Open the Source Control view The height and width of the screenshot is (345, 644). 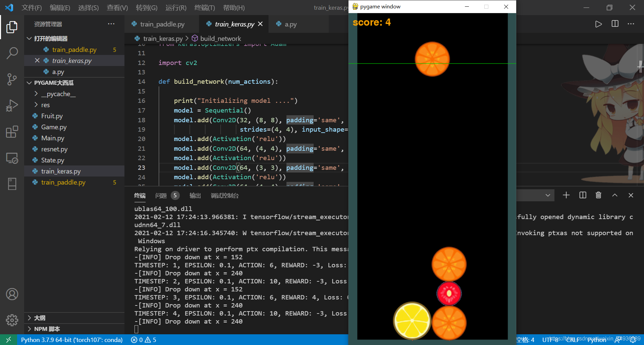pos(12,79)
